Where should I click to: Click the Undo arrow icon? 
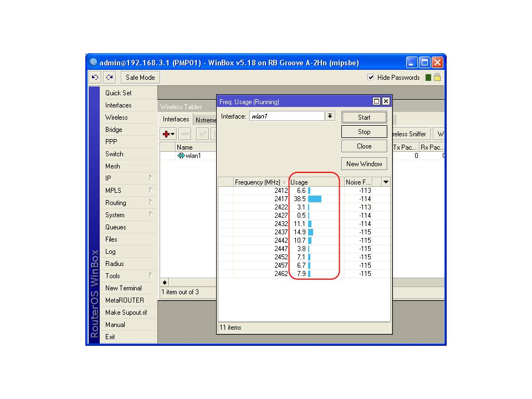pyautogui.click(x=95, y=78)
